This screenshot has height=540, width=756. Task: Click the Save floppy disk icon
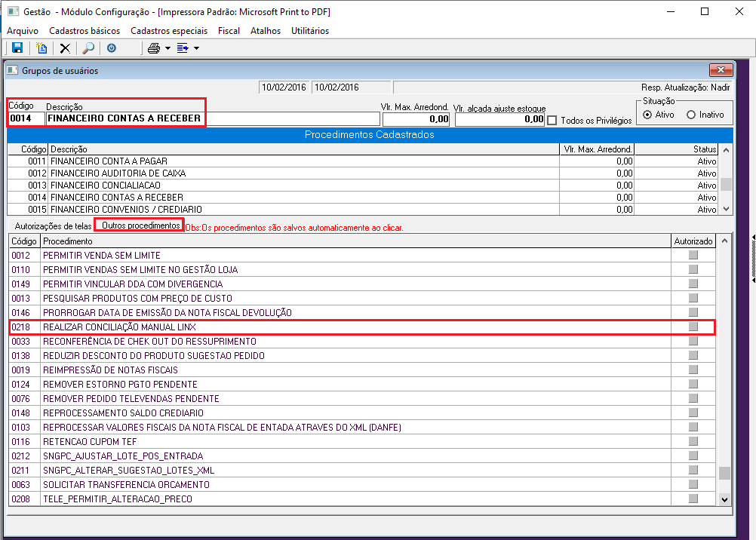(17, 48)
